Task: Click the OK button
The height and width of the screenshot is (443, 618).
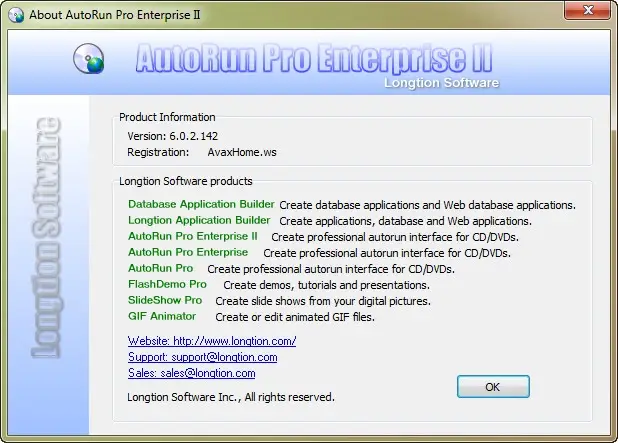Action: click(x=493, y=387)
